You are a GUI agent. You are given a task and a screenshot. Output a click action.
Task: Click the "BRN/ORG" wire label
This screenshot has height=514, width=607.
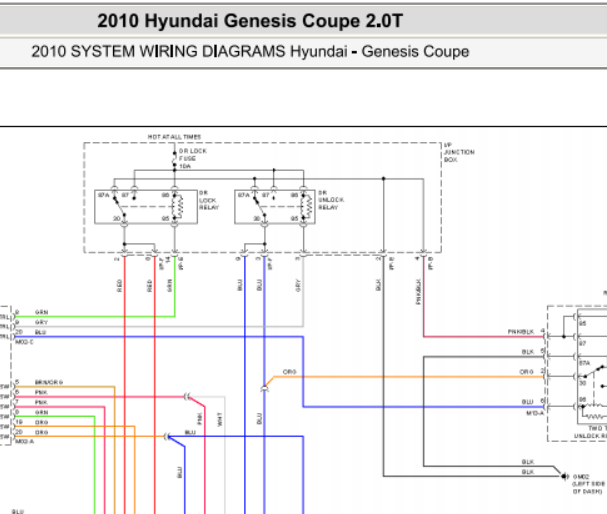pos(49,382)
